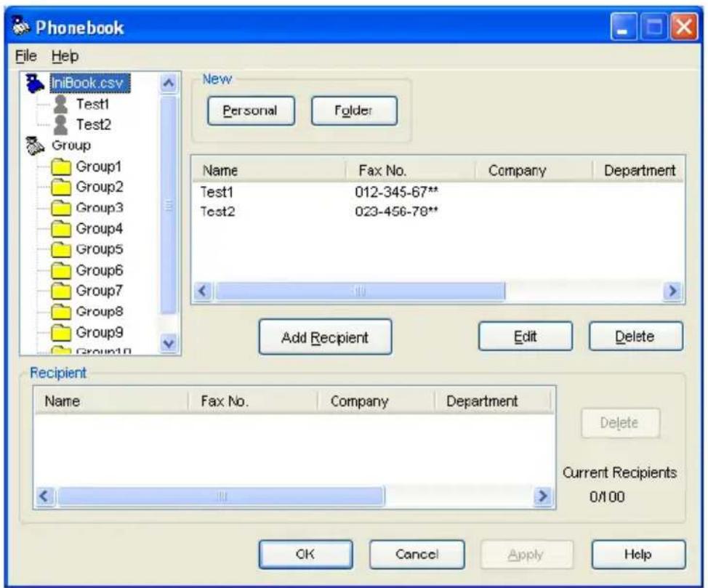
Task: Click the Delete button in the Recipient section
Action: point(620,423)
